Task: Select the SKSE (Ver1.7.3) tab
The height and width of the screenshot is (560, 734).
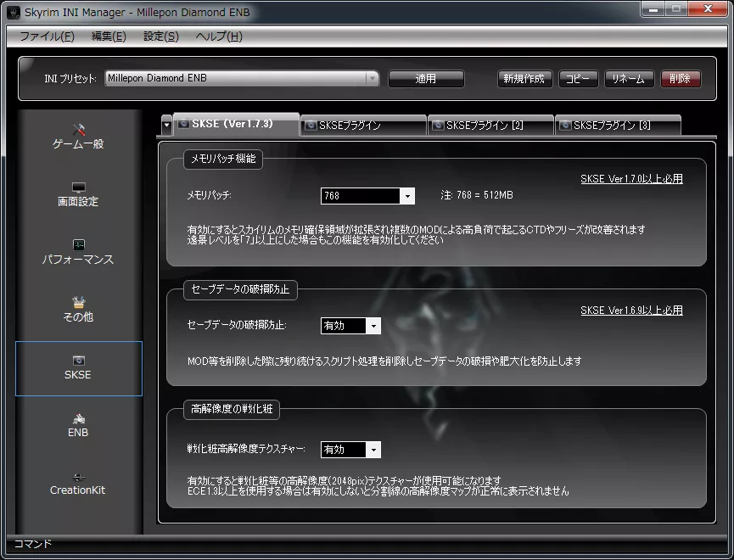Action: [x=237, y=124]
